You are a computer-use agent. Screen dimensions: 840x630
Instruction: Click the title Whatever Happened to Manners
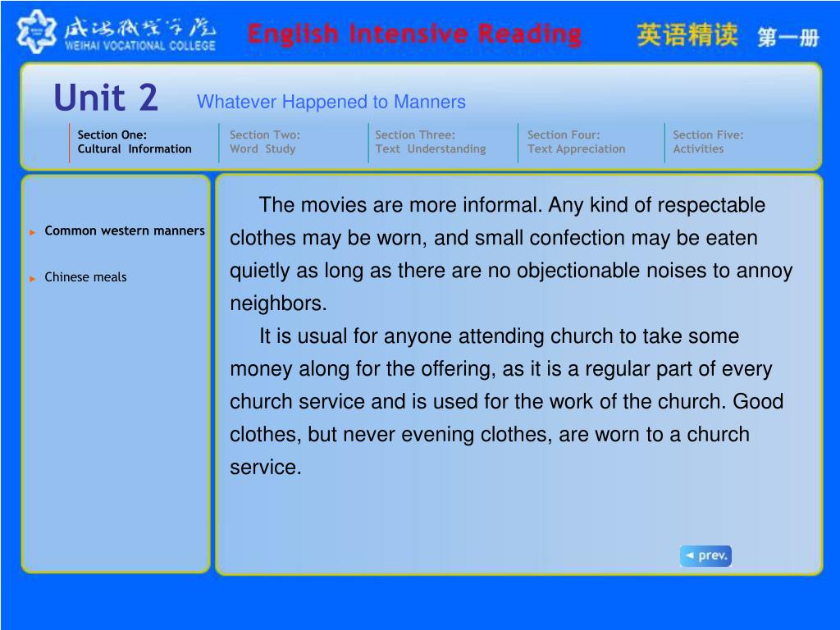tap(331, 102)
